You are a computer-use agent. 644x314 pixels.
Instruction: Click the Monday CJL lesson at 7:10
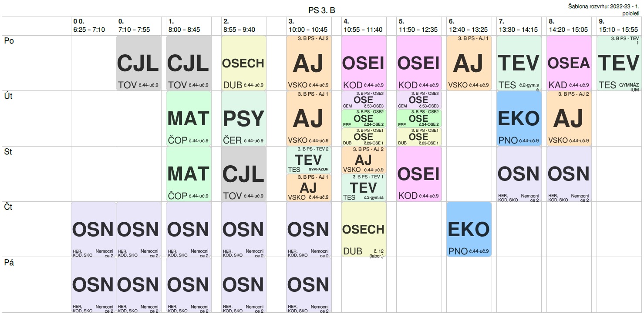pos(138,63)
